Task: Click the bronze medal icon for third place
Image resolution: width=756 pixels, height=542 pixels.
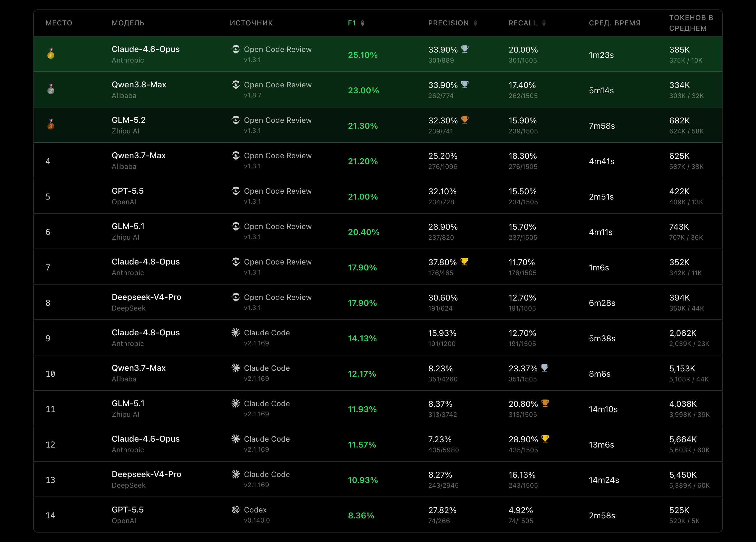Action: click(51, 124)
